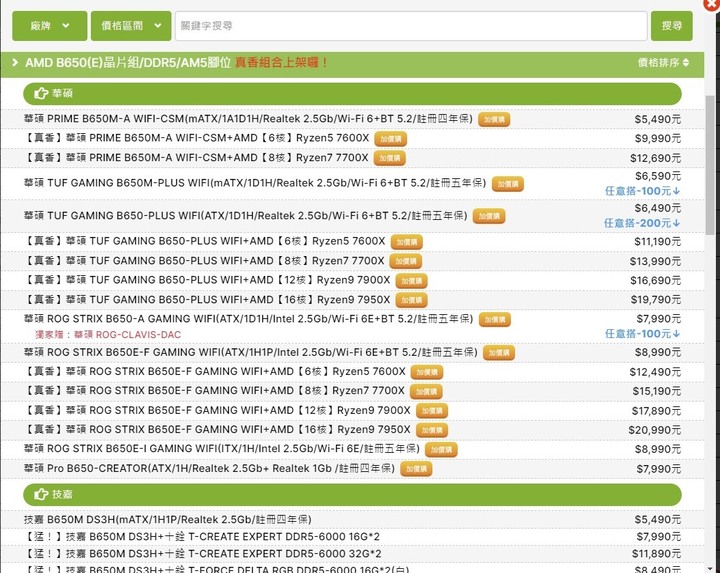Click 加價購 badge for ROG STRIX B650E-I GAMING WIFI

point(441,449)
